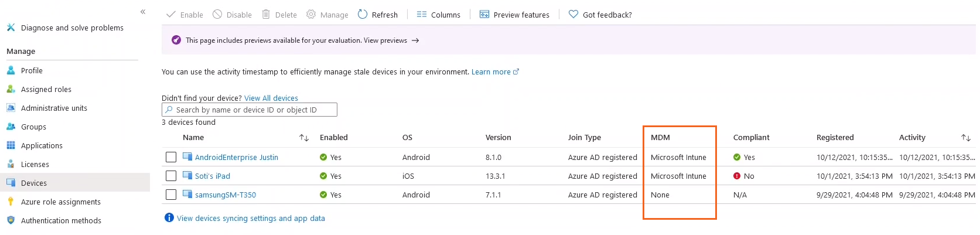
Task: Select the AndroidEnterprise Justin checkbox
Action: [x=171, y=157]
